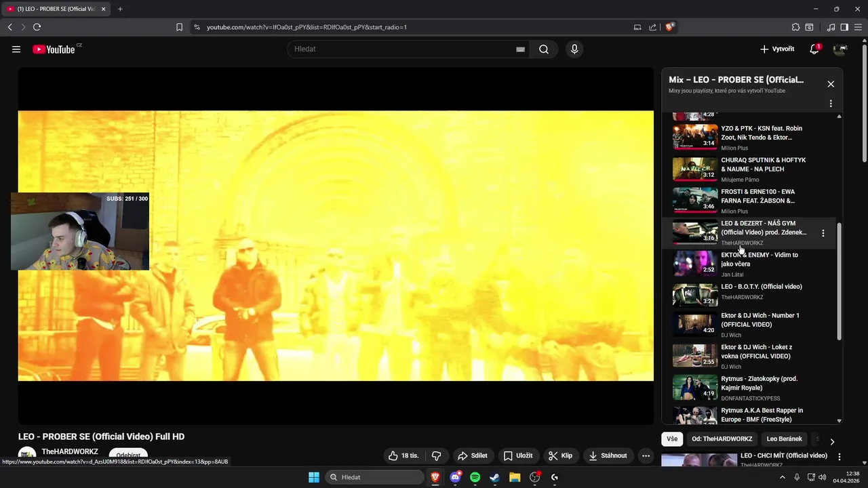Click the taskbar Hledat search box

(x=374, y=477)
